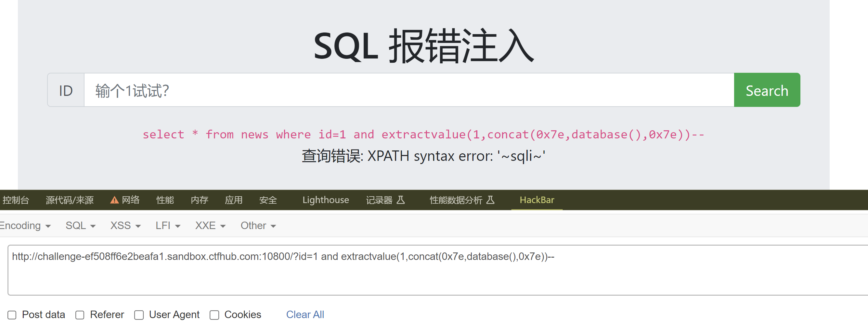868x334 pixels.
Task: Click the XPATH syntax error message
Action: pos(423,156)
